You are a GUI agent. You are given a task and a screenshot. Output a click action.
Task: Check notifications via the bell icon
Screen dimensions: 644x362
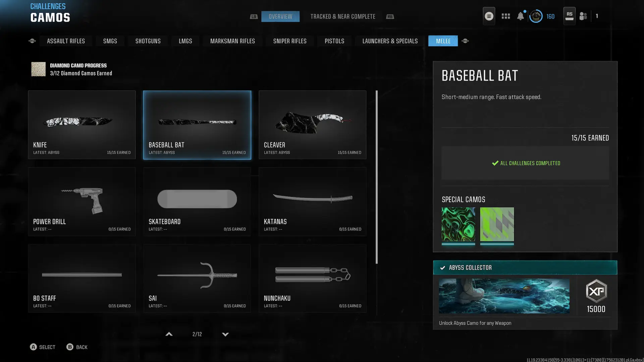520,16
